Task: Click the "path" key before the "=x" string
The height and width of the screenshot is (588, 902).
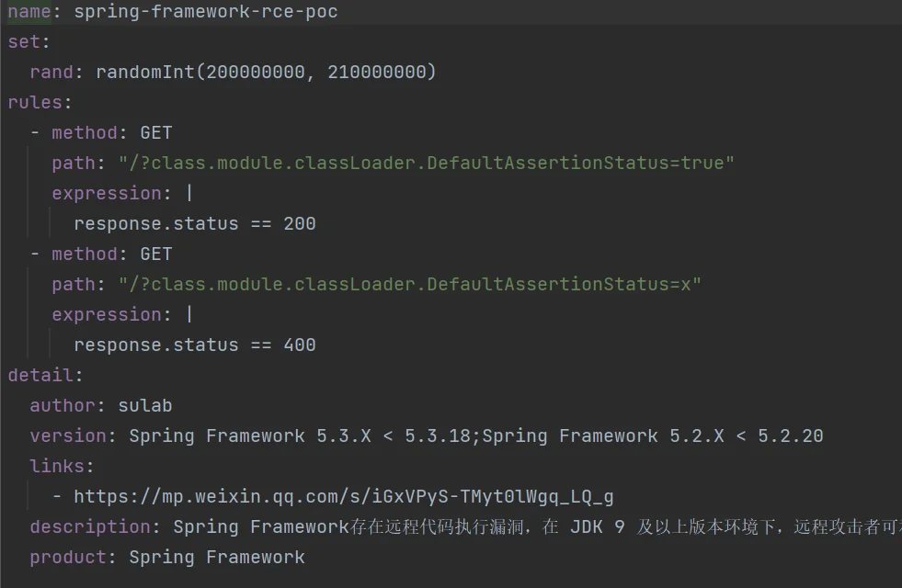Action: tap(74, 285)
